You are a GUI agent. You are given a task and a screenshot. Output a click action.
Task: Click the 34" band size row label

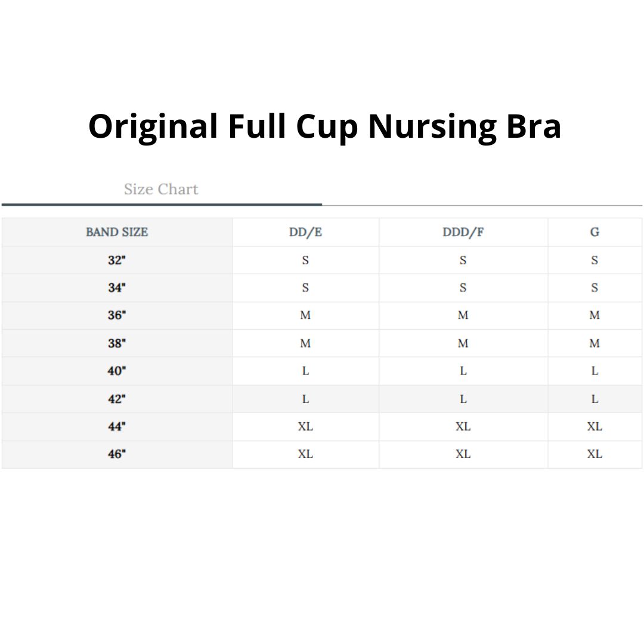click(117, 287)
